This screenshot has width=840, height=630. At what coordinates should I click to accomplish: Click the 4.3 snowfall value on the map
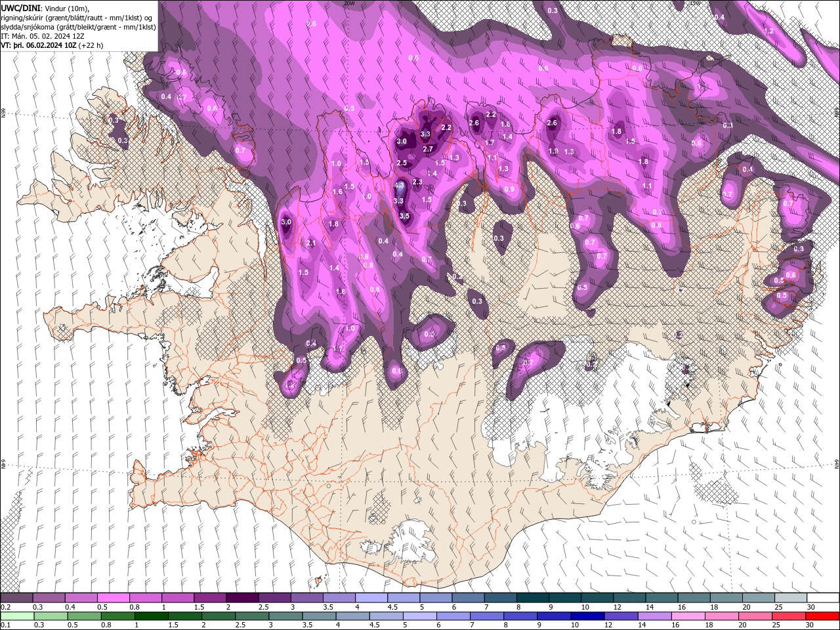point(399,186)
